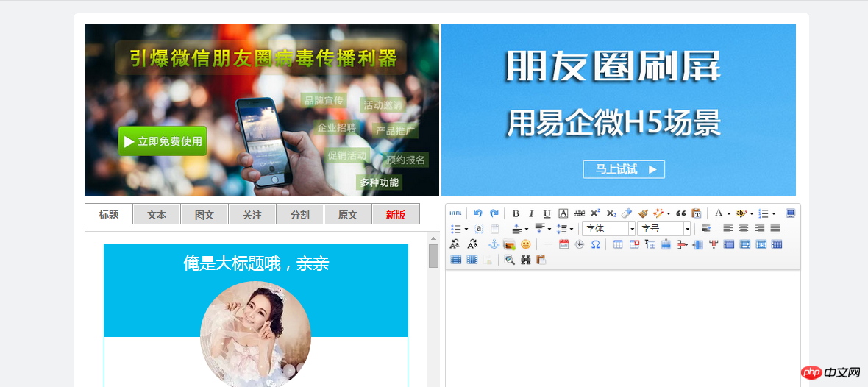868x387 pixels.
Task: Undo the last edit
Action: [x=478, y=213]
